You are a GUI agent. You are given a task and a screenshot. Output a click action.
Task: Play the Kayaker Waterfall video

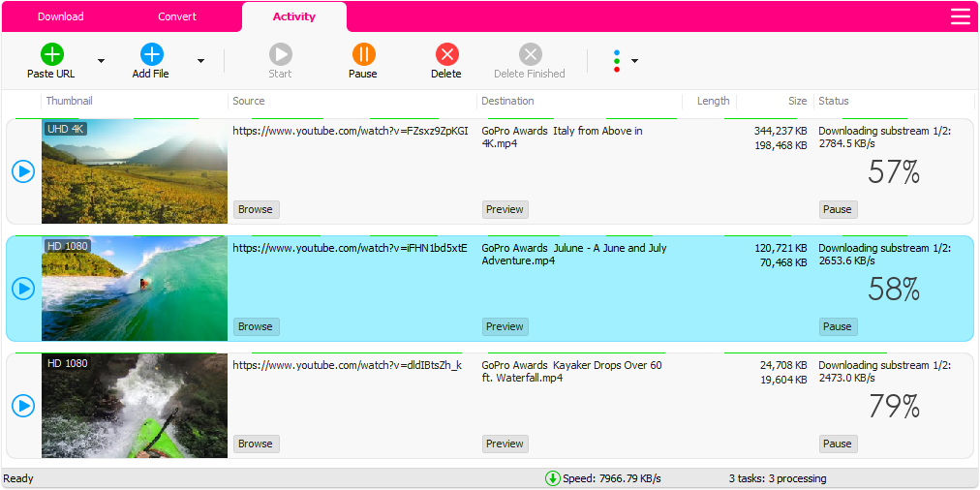tap(23, 406)
